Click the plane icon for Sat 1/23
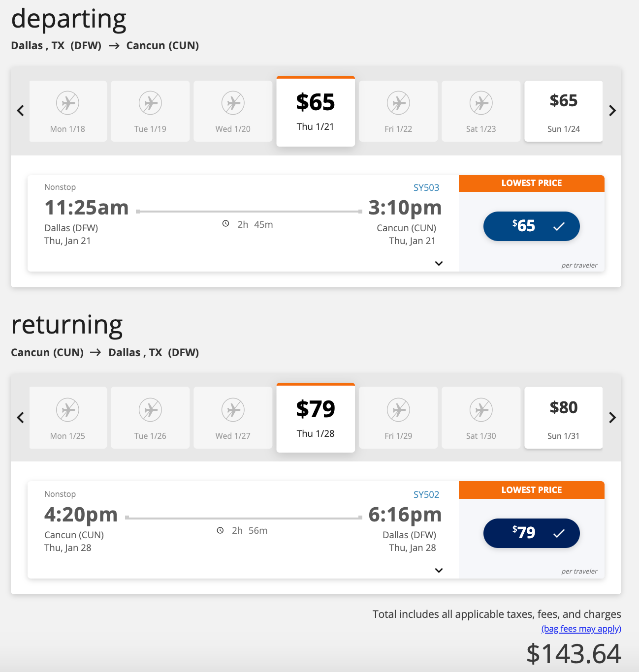The width and height of the screenshot is (639, 672). click(x=481, y=103)
